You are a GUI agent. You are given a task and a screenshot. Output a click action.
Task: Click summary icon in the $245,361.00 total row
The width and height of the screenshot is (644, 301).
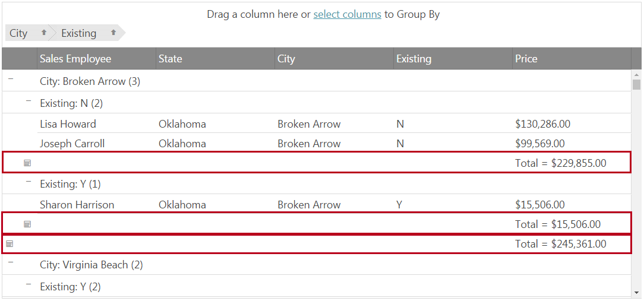point(10,244)
